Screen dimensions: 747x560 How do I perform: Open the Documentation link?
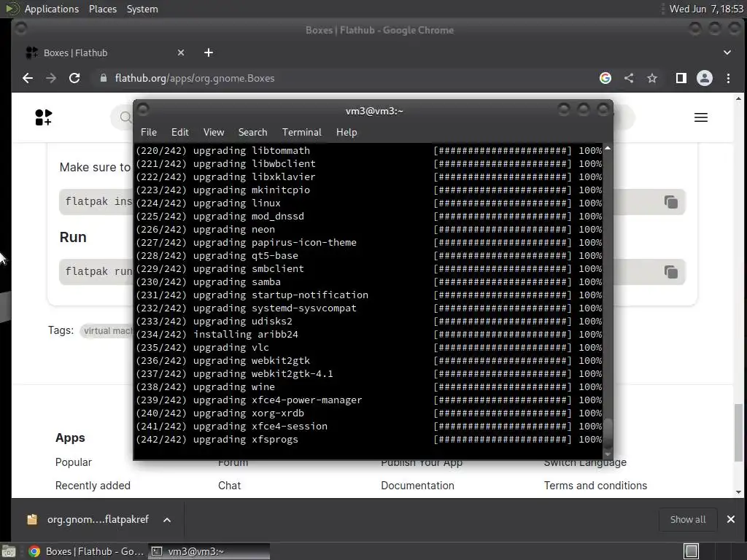[x=417, y=485]
